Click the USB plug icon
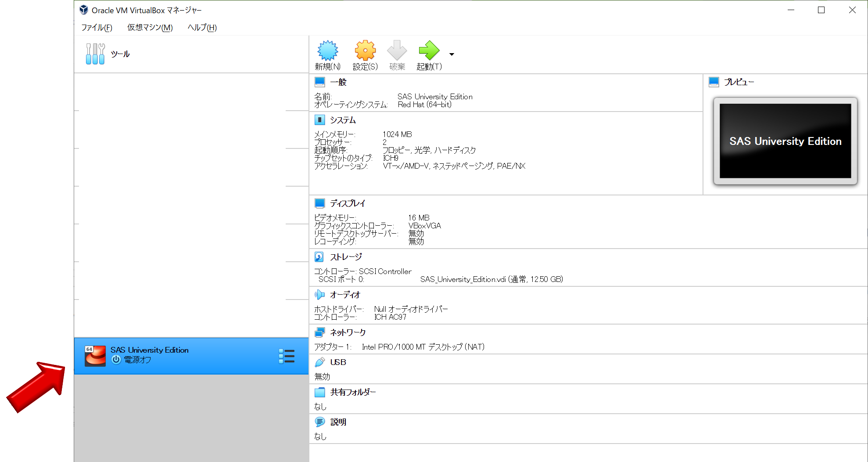Viewport: 868px width, 462px height. pos(320,362)
